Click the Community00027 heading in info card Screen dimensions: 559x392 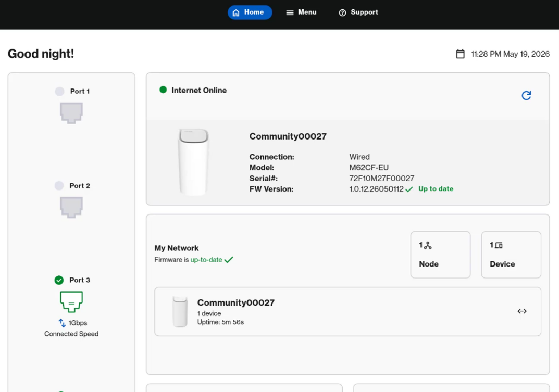288,136
